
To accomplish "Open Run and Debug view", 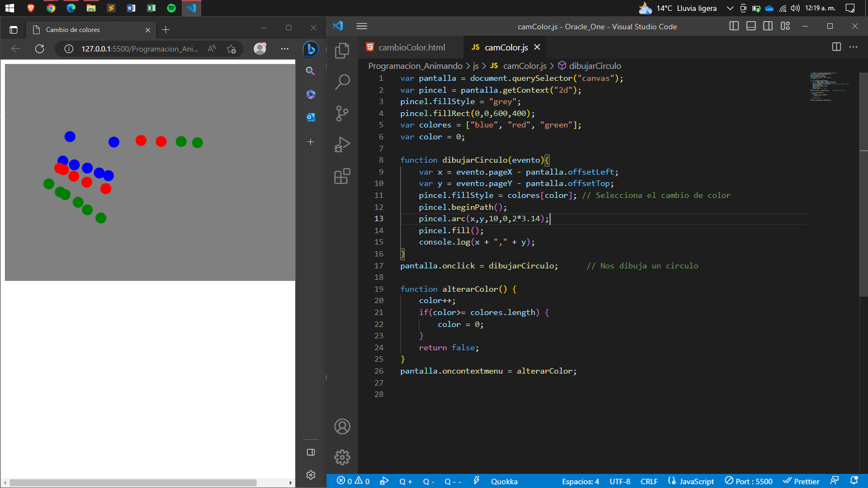I will [x=342, y=144].
